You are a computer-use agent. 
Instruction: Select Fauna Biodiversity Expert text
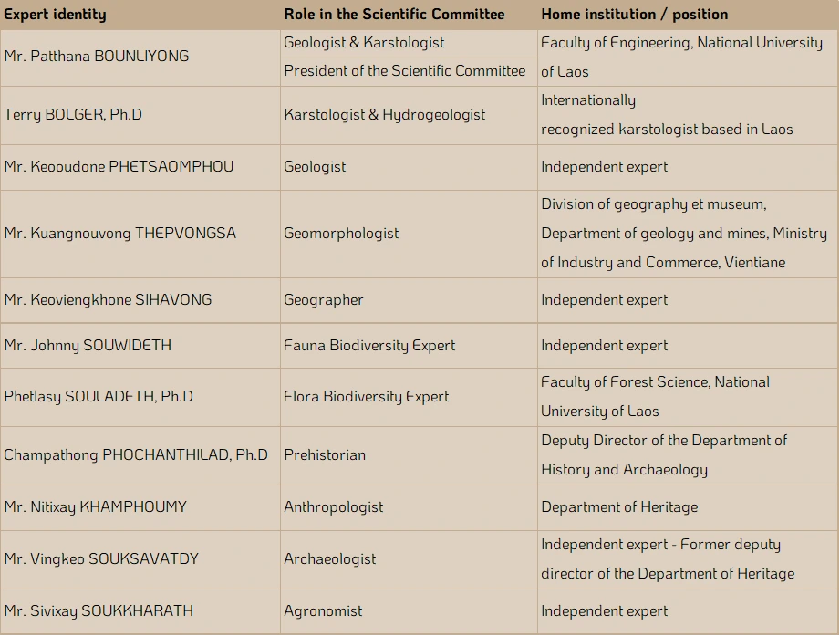pyautogui.click(x=369, y=346)
